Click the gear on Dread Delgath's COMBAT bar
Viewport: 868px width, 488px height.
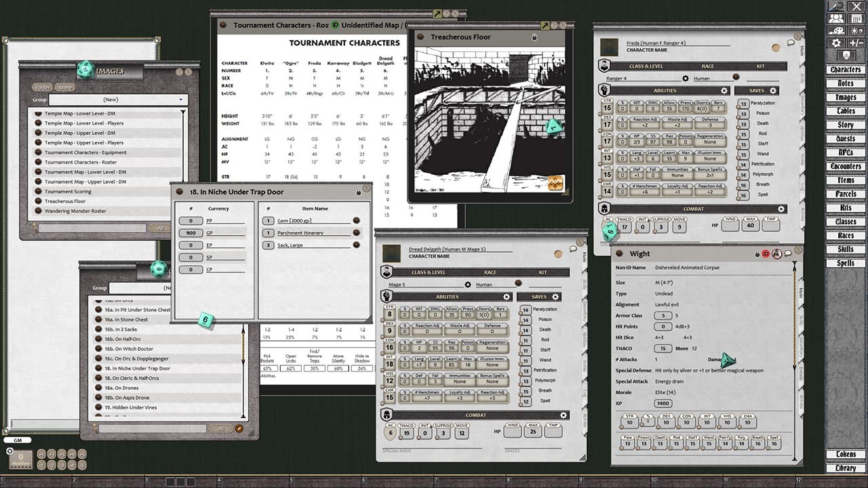561,415
